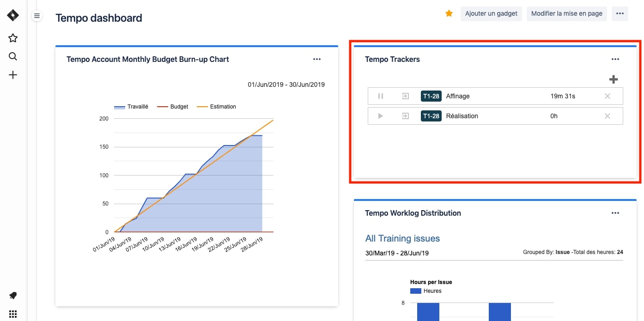Remove the Réalisation tracker
Image resolution: width=644 pixels, height=321 pixels.
[608, 116]
